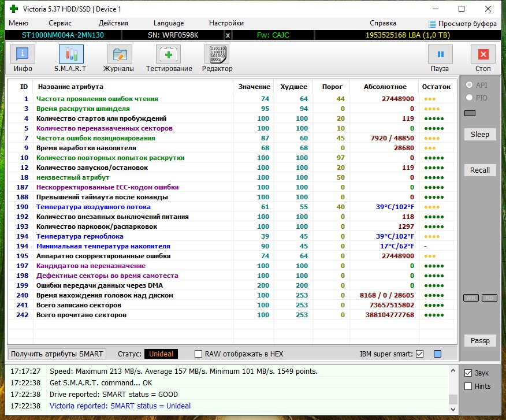The height and width of the screenshot is (420, 506).
Task: Click the Название атрибута column header
Action: click(x=70, y=87)
